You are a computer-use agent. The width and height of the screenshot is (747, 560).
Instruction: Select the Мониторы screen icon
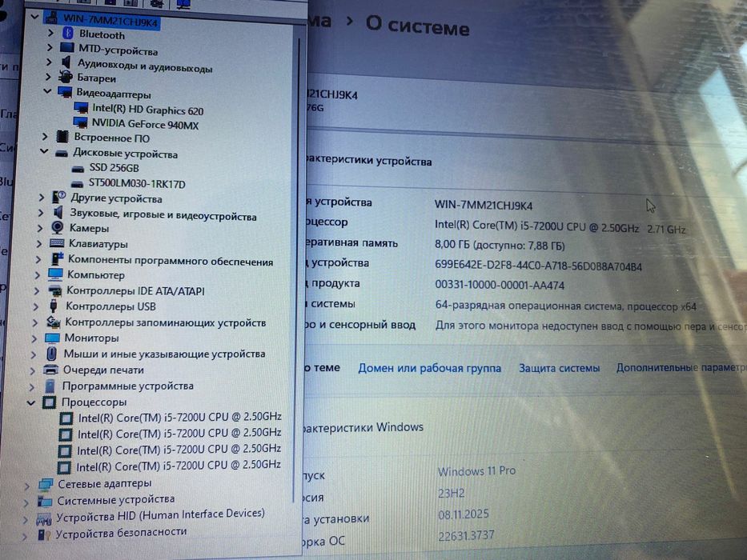(52, 338)
